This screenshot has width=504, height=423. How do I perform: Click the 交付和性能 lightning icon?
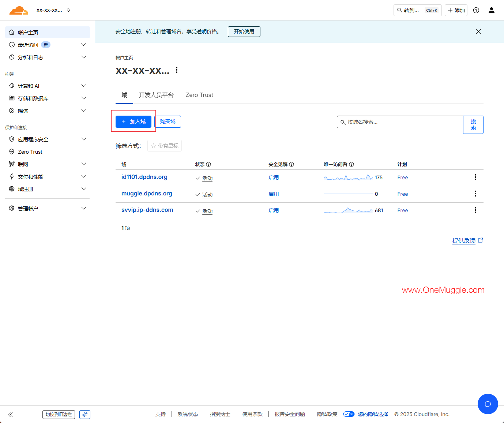point(12,176)
